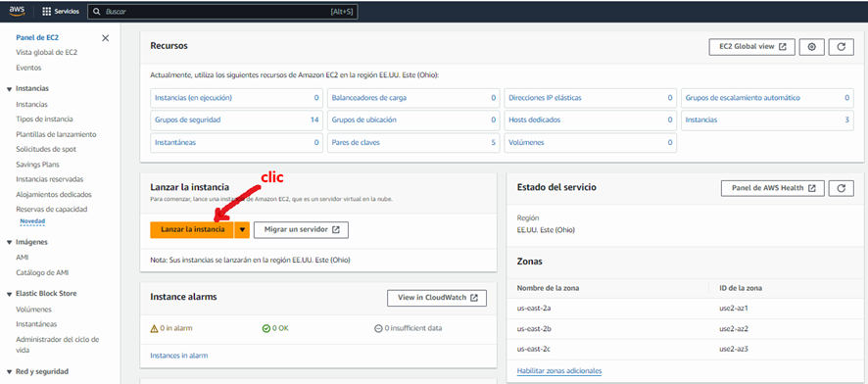This screenshot has height=384, width=868.
Task: Click Migrar un servidor button
Action: click(x=301, y=229)
